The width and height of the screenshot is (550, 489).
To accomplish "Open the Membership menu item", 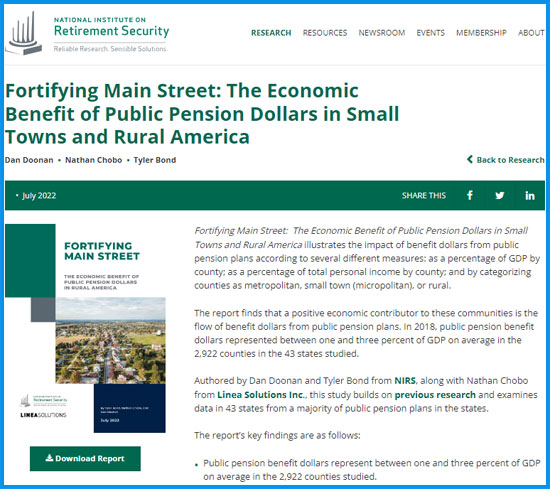I will tap(481, 33).
